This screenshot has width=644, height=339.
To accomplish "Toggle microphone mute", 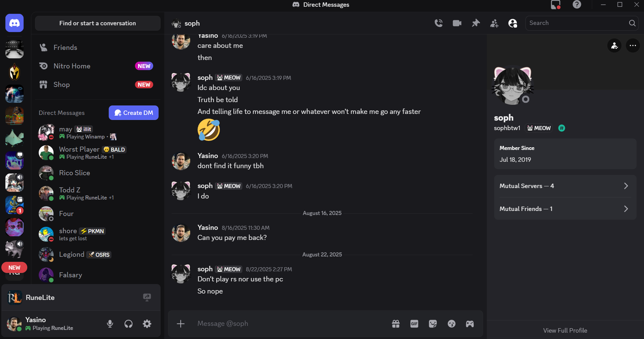I will pos(110,324).
